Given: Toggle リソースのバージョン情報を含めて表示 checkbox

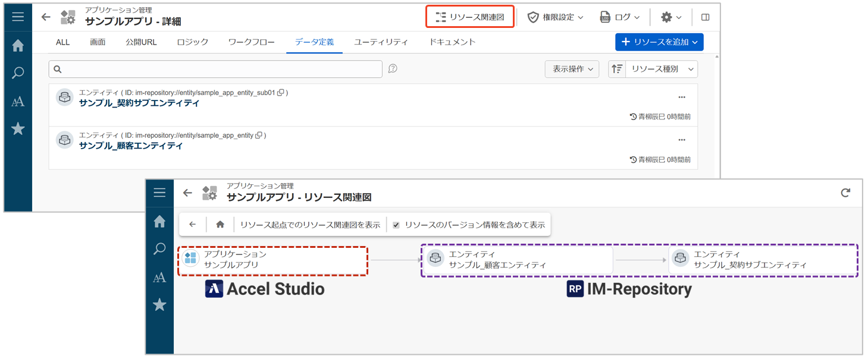Looking at the screenshot, I should [396, 225].
